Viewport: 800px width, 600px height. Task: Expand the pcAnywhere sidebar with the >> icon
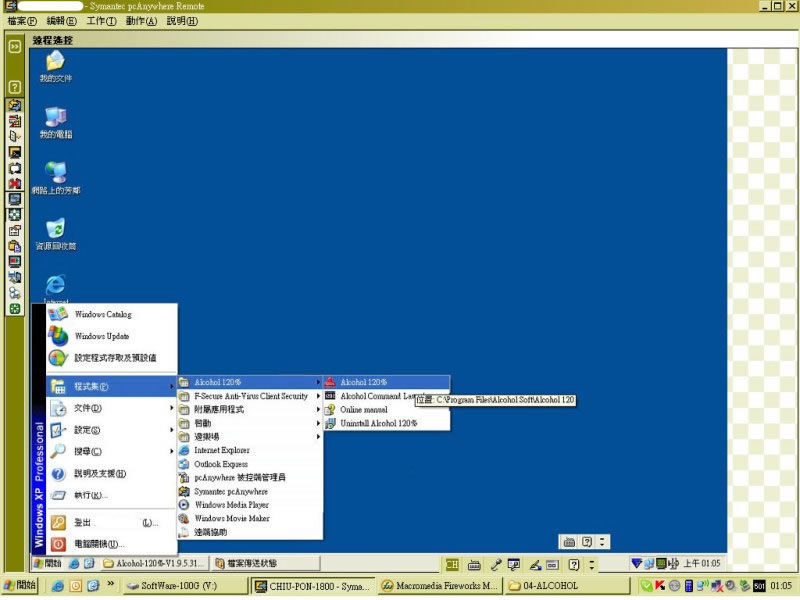pyautogui.click(x=15, y=46)
